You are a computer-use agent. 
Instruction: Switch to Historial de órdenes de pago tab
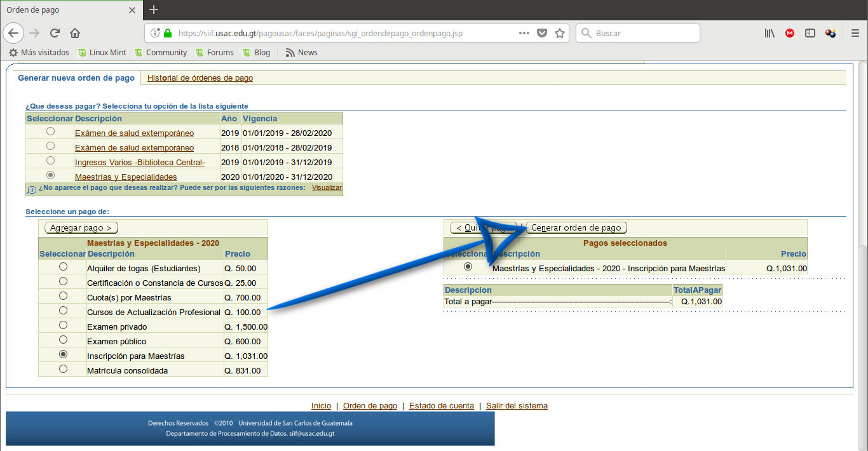click(200, 78)
